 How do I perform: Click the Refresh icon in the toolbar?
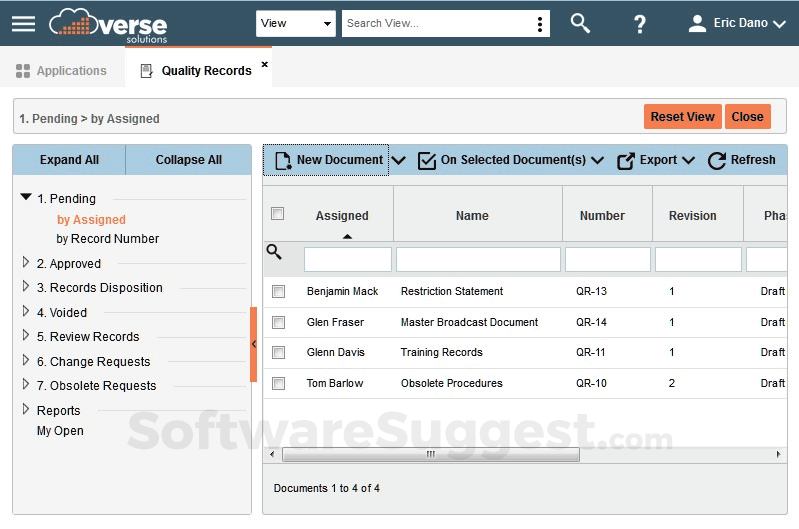[x=716, y=160]
